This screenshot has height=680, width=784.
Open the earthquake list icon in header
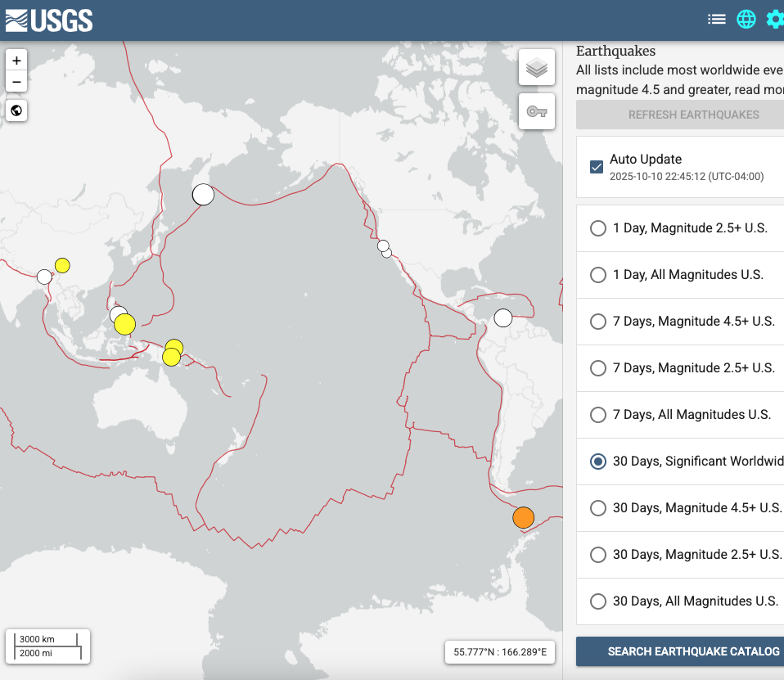(x=717, y=20)
